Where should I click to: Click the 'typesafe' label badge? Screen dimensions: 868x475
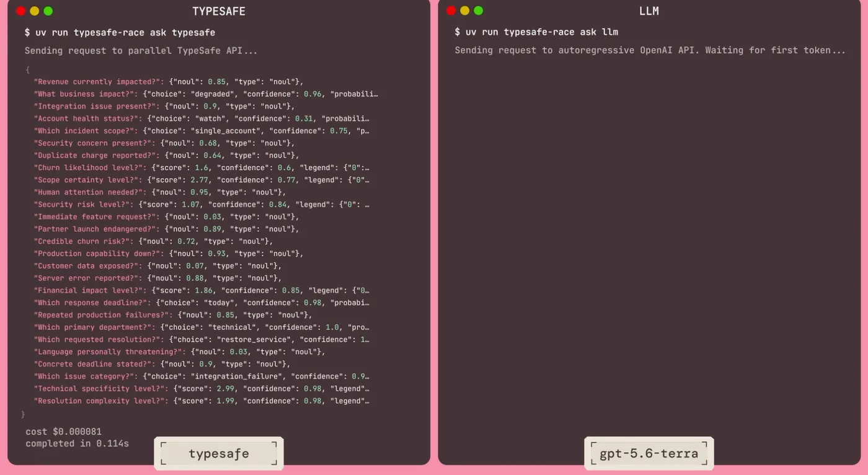coord(219,453)
